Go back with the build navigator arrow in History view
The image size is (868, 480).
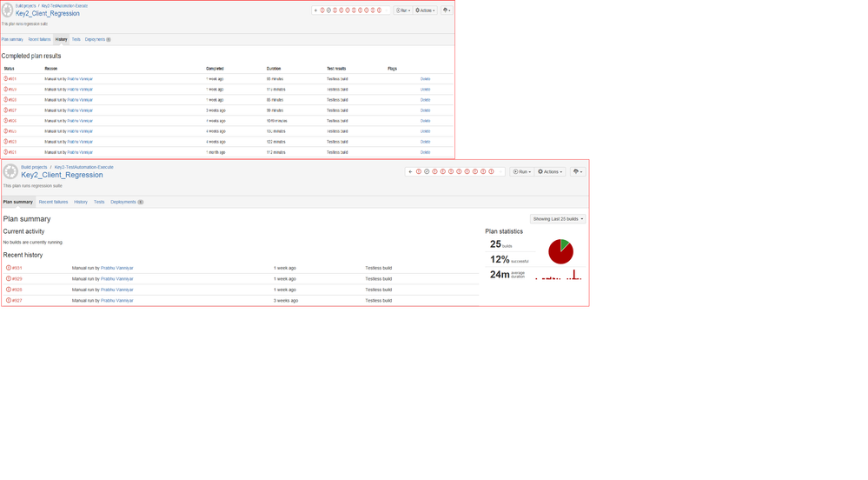[315, 10]
